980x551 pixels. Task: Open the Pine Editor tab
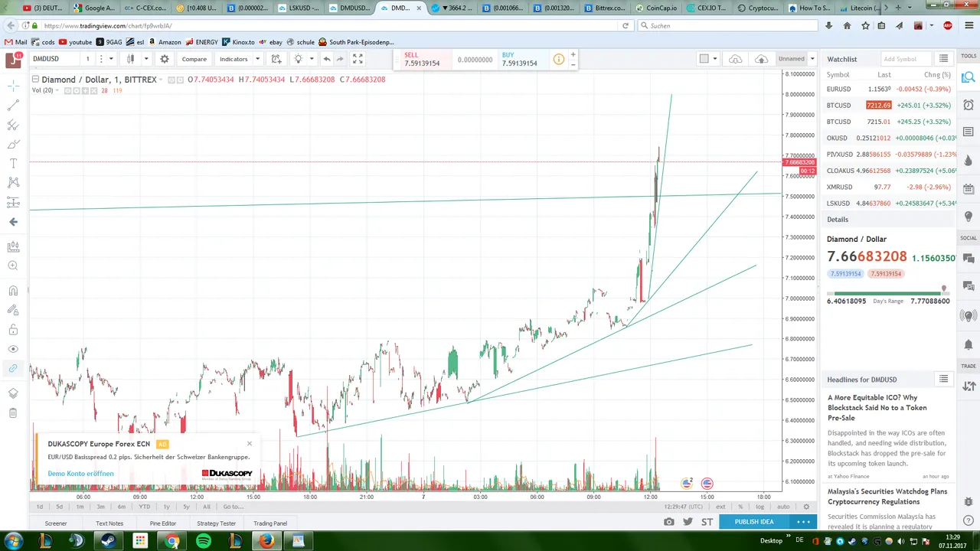[162, 523]
